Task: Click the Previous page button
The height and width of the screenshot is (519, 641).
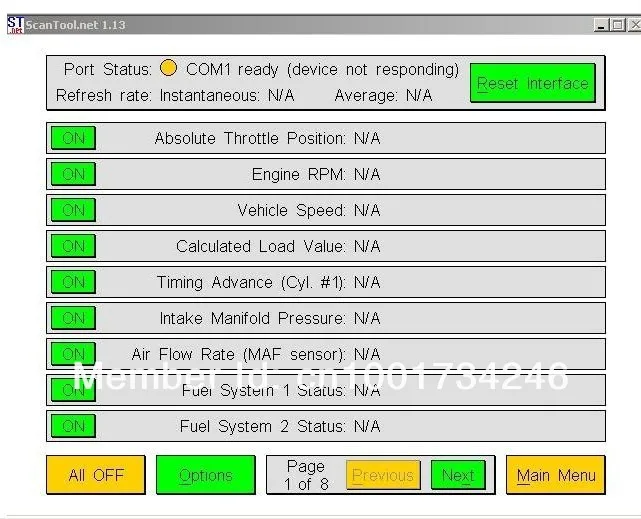Action: point(383,475)
